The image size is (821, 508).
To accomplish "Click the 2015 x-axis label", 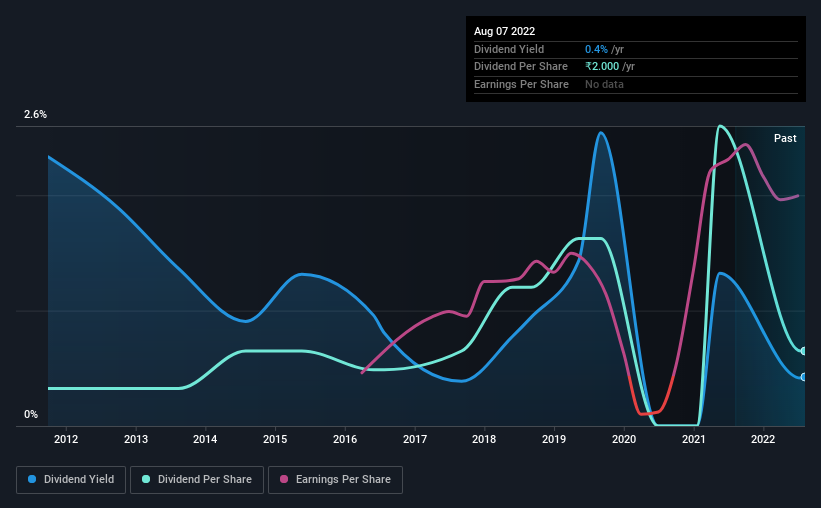I will coord(275,439).
